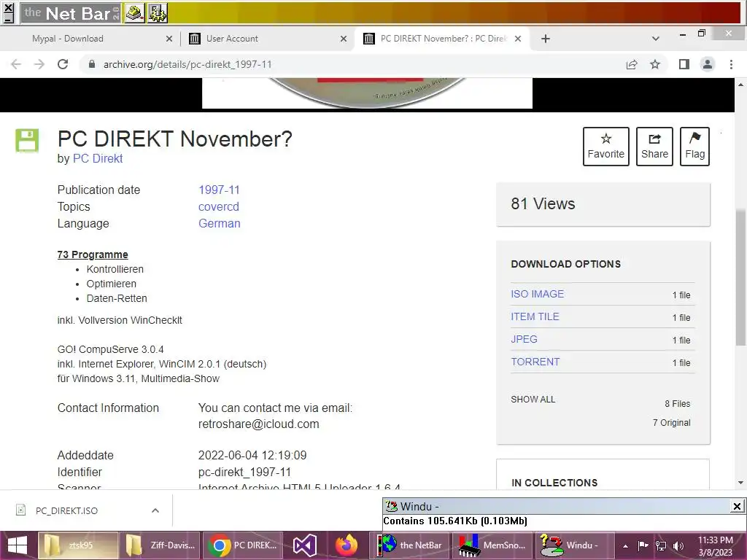
Task: Open the PC Direkt author link
Action: [x=98, y=158]
